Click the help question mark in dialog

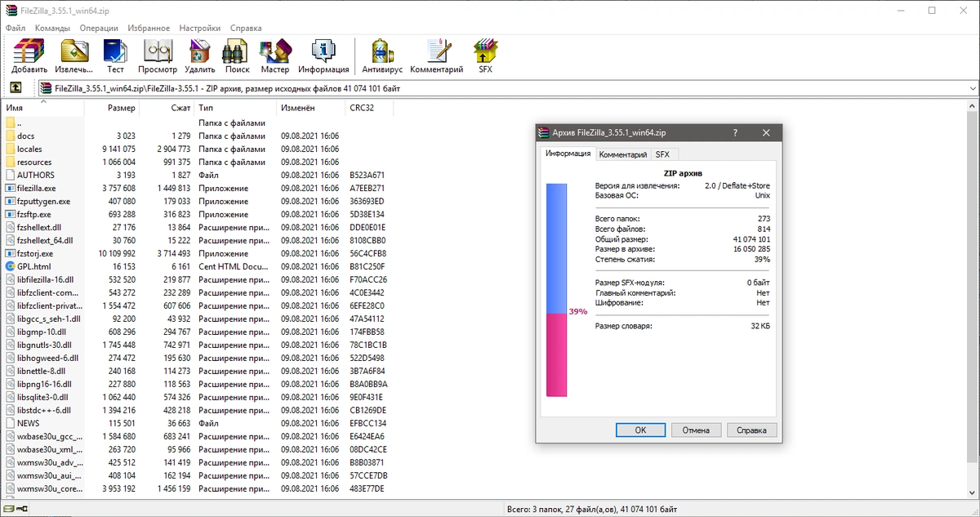pos(735,132)
